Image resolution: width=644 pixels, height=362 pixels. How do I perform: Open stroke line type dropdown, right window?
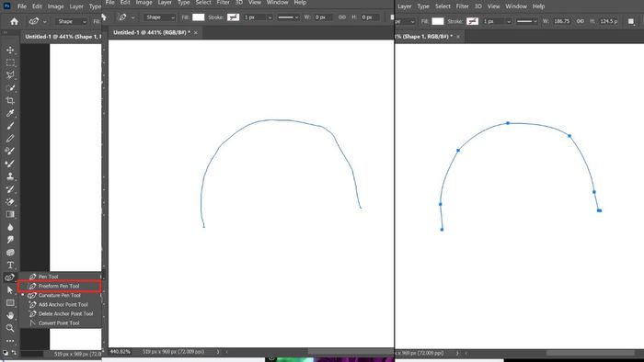(526, 21)
